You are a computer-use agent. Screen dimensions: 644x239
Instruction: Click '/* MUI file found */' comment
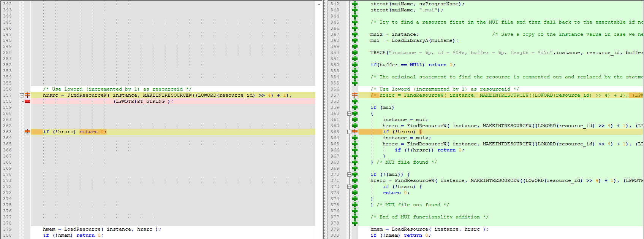[x=407, y=162]
